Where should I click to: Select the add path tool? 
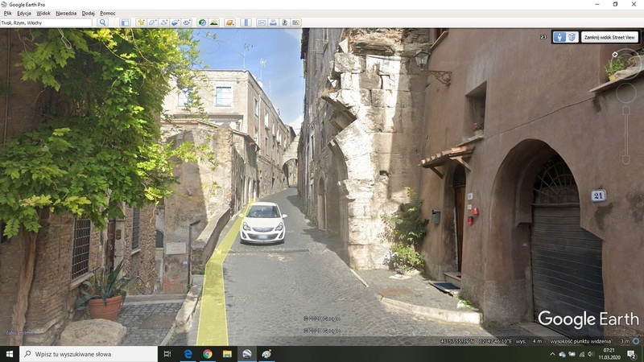coord(164,23)
